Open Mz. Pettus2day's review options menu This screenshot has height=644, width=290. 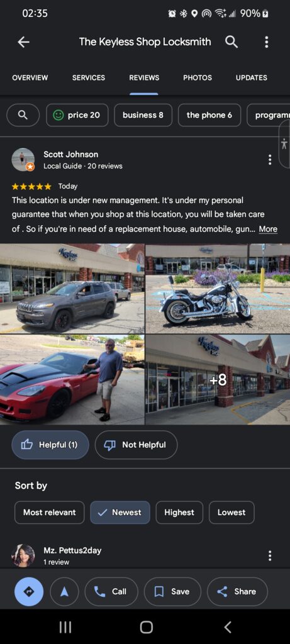coord(270,556)
